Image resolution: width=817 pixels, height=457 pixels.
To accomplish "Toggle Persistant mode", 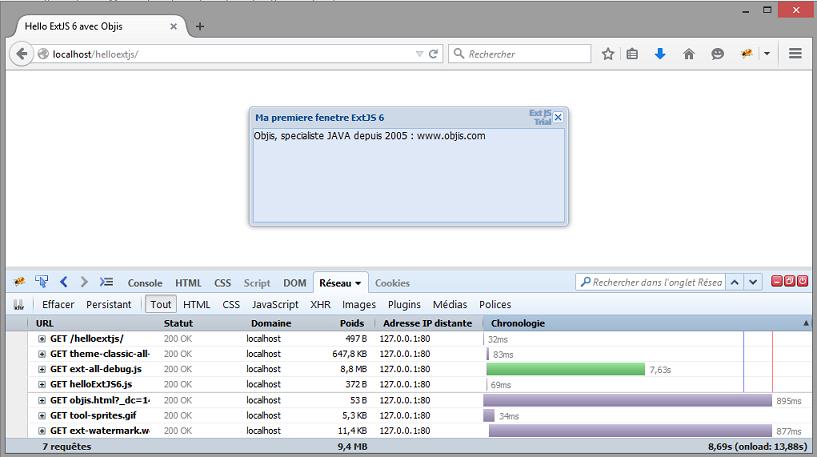I will [108, 304].
